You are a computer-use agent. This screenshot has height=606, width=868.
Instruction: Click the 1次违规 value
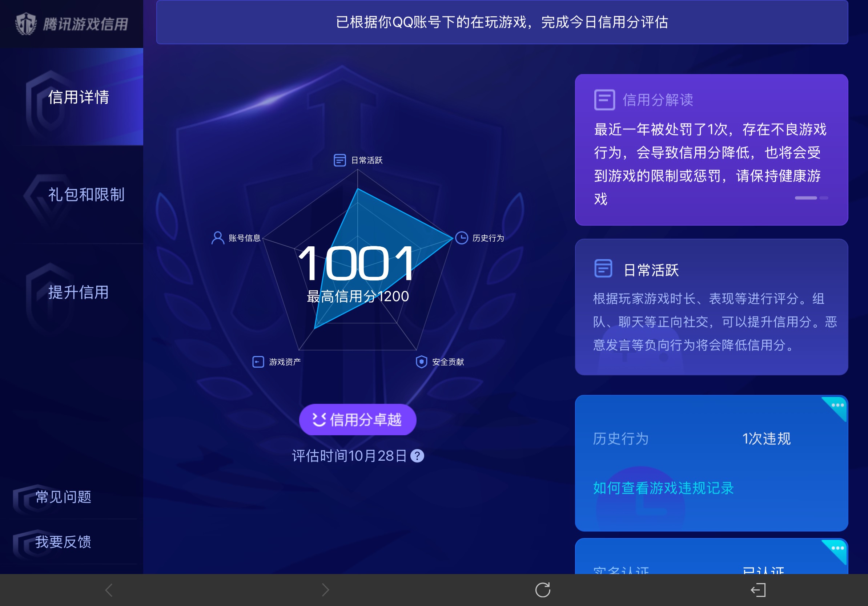tap(766, 439)
